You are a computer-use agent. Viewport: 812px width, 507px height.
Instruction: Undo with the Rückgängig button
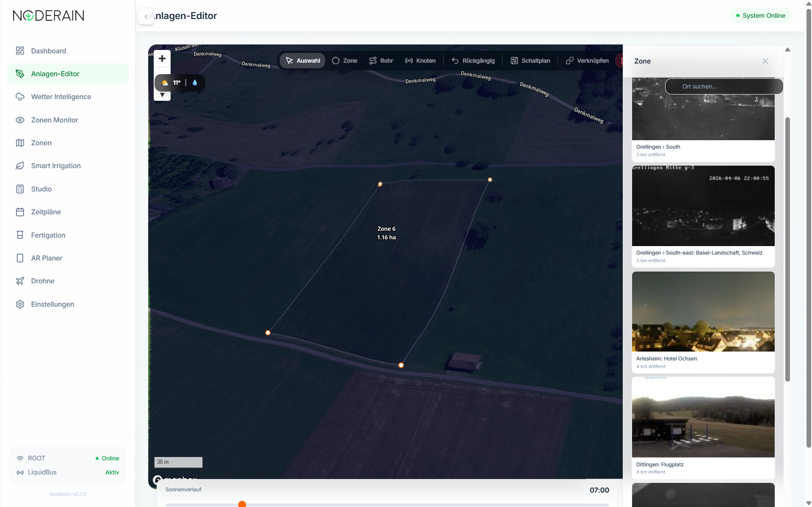click(x=473, y=61)
